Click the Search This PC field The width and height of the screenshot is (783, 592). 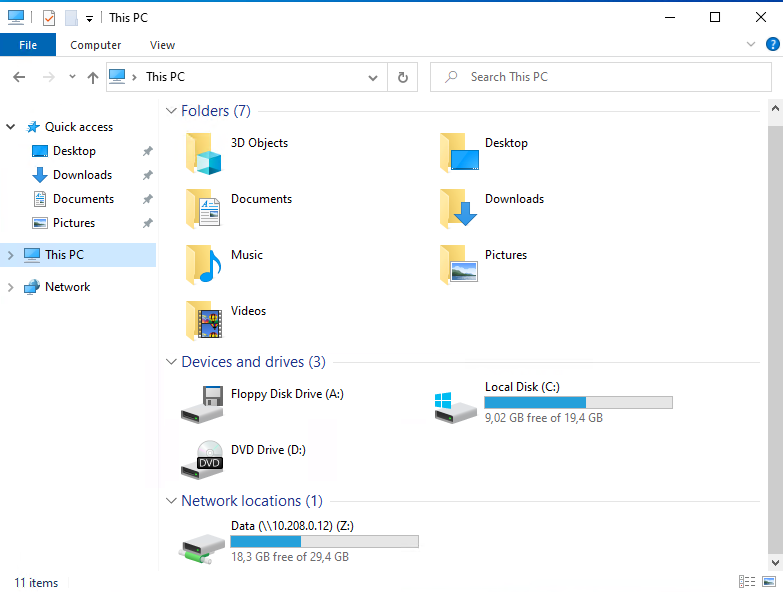[x=601, y=77]
